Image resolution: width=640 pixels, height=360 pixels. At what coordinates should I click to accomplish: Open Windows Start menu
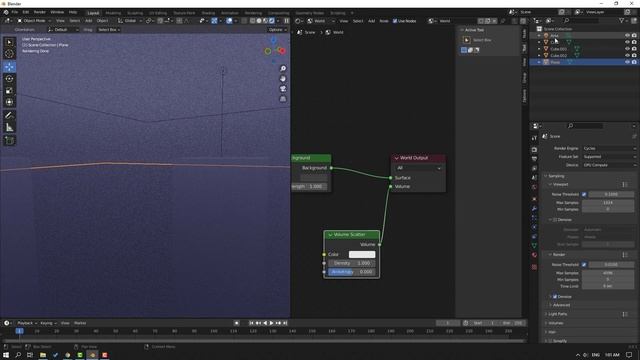(x=6, y=355)
